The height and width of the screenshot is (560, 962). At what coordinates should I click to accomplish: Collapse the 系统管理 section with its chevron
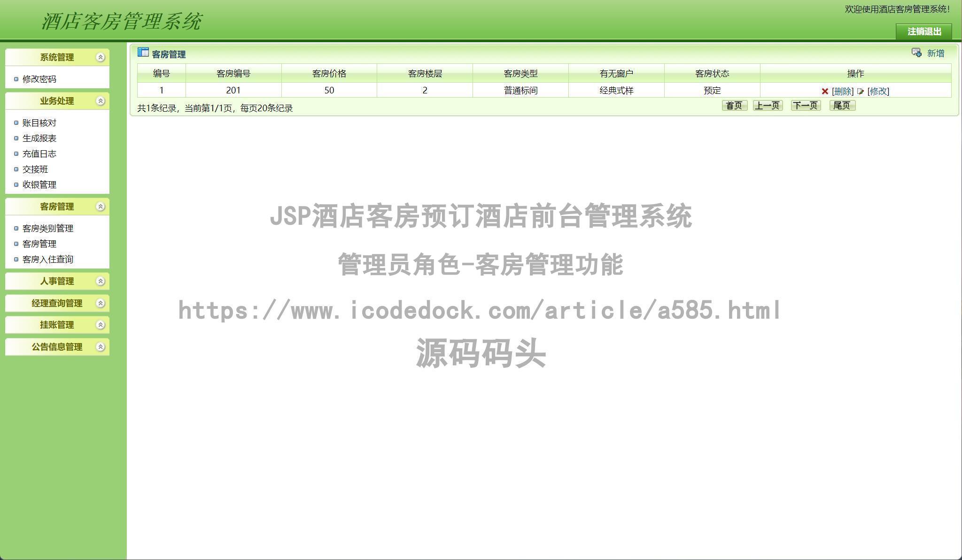point(100,57)
